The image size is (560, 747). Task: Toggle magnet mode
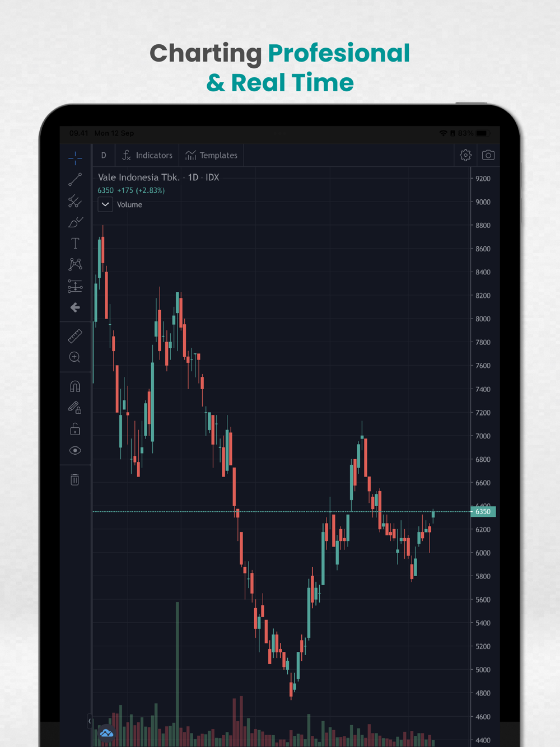75,386
